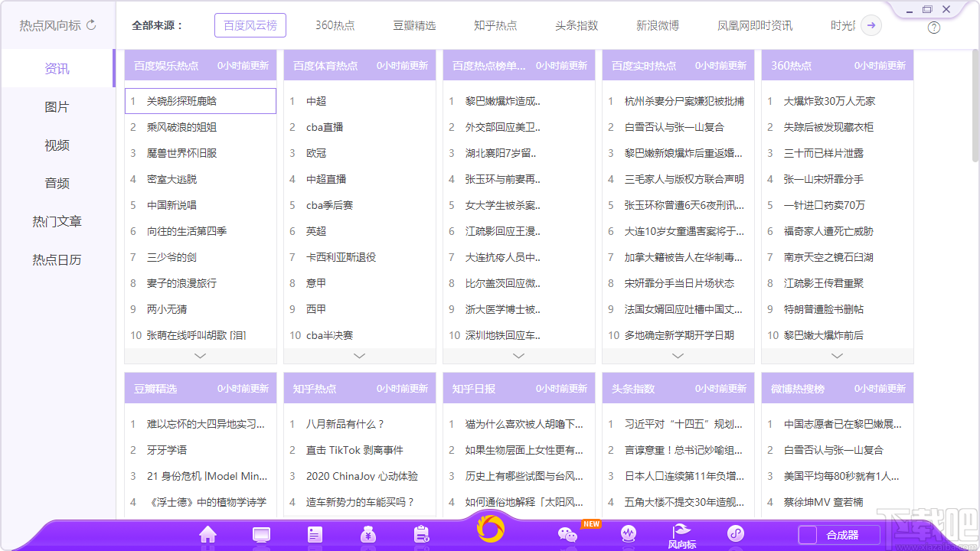Expand the 百度热点榜单 list
The width and height of the screenshot is (980, 551).
point(519,356)
